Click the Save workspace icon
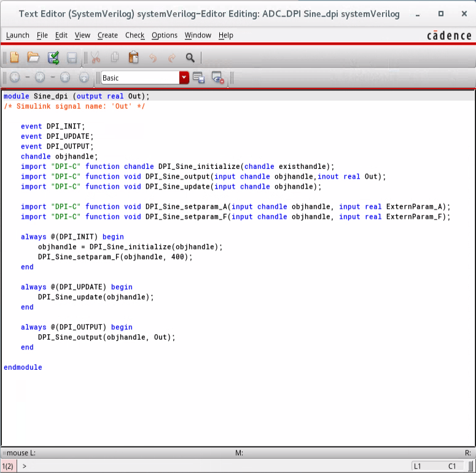476x473 pixels. point(198,78)
